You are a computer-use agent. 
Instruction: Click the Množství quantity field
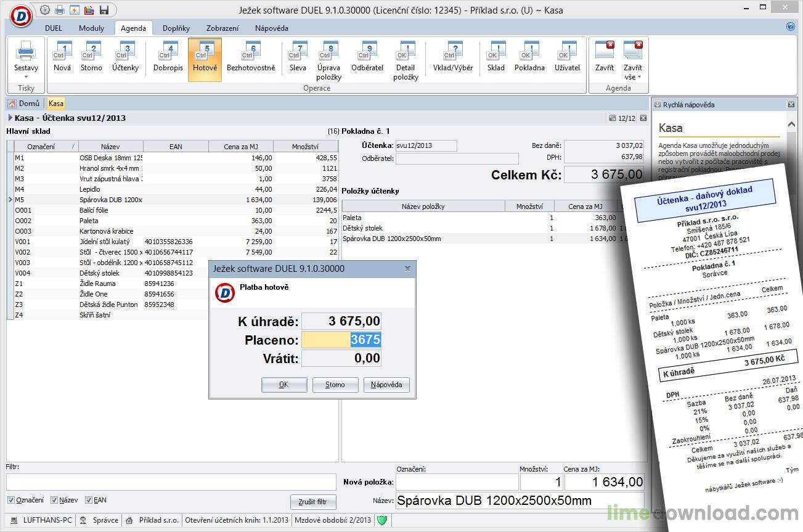click(541, 482)
